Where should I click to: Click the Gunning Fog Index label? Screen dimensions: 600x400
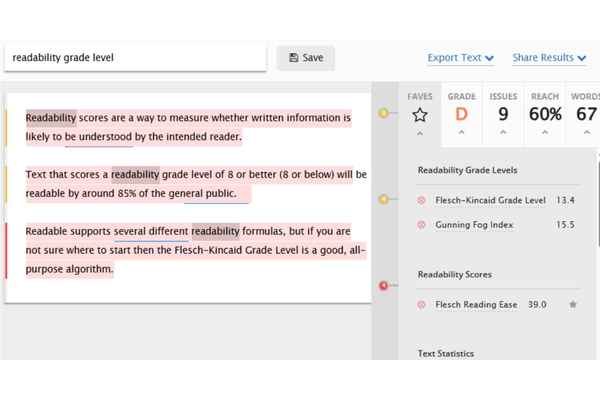coord(474,225)
